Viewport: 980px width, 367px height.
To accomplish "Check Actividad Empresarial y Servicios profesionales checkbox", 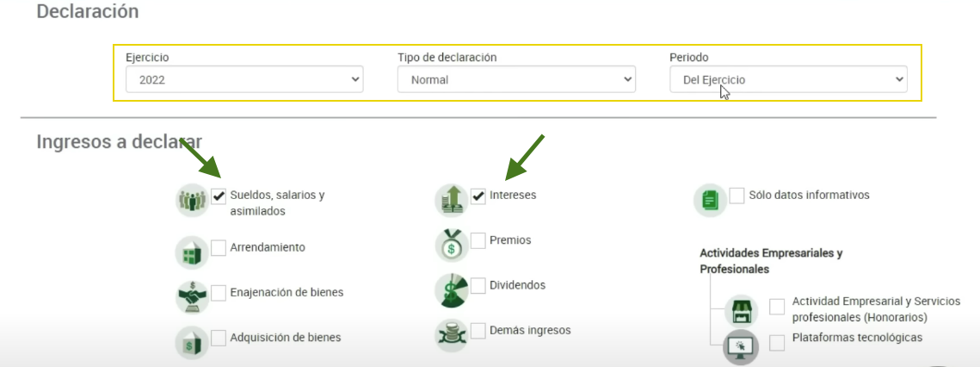I will click(777, 307).
